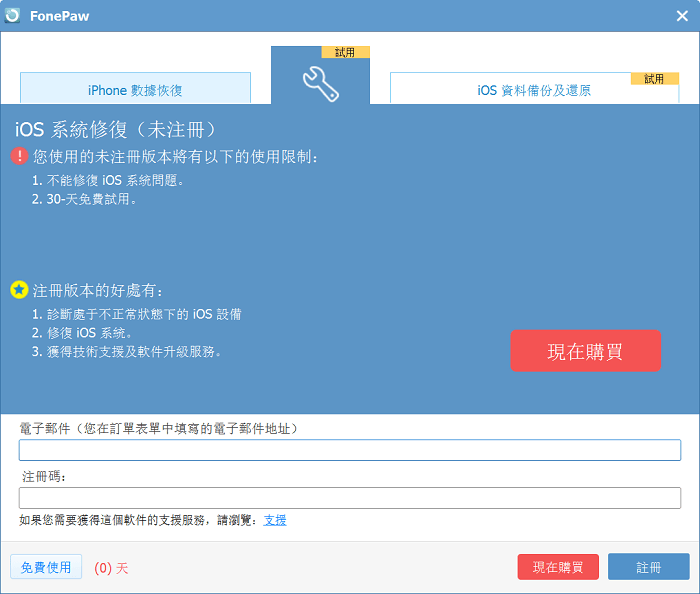This screenshot has width=700, height=594.
Task: Click the bottom 現在購買 button beside 註冊
Action: click(558, 567)
